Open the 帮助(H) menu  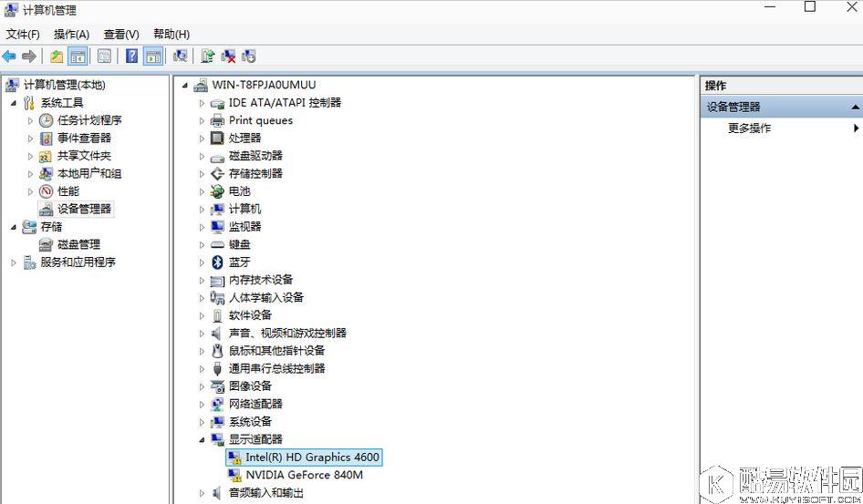(x=172, y=34)
